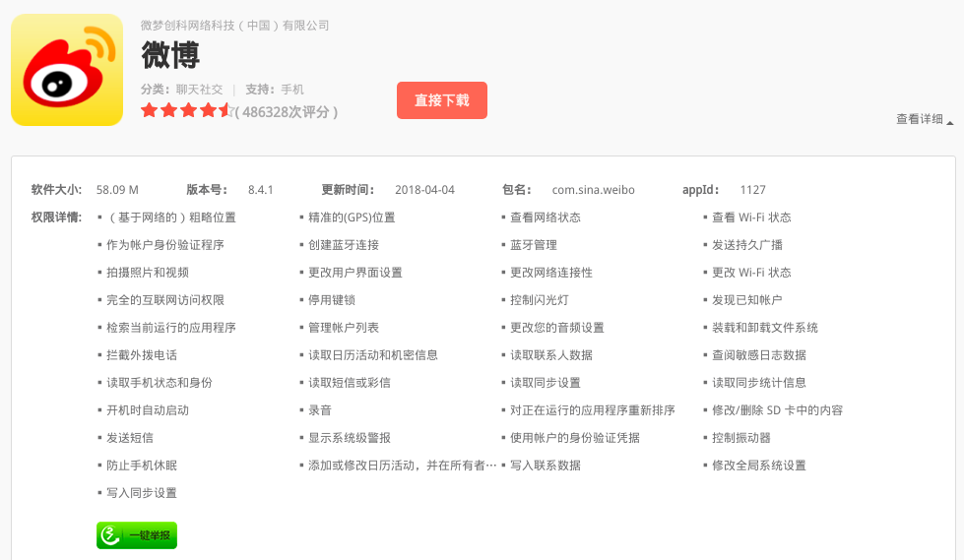
Task: Click the software size value 58.09 M
Action: tap(117, 190)
